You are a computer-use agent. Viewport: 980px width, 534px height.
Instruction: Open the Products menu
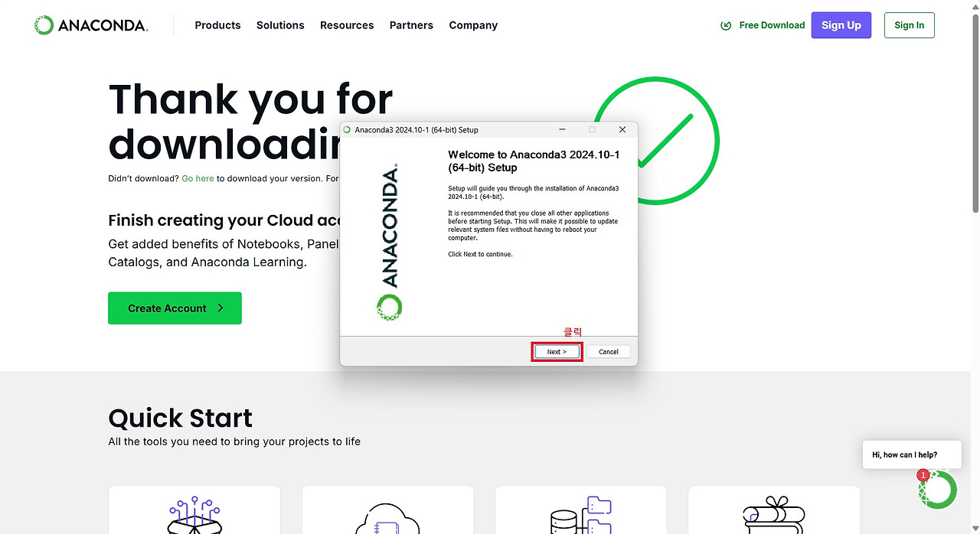tap(217, 25)
